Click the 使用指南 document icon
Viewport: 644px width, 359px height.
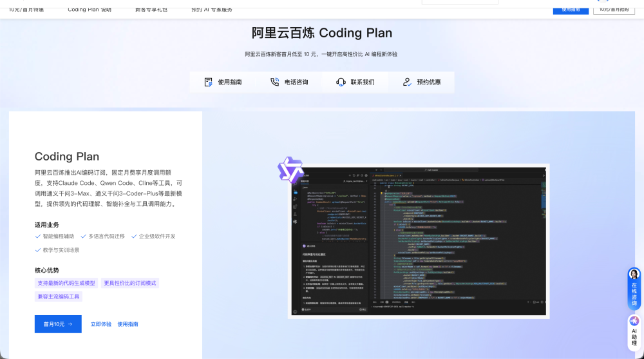click(x=208, y=82)
